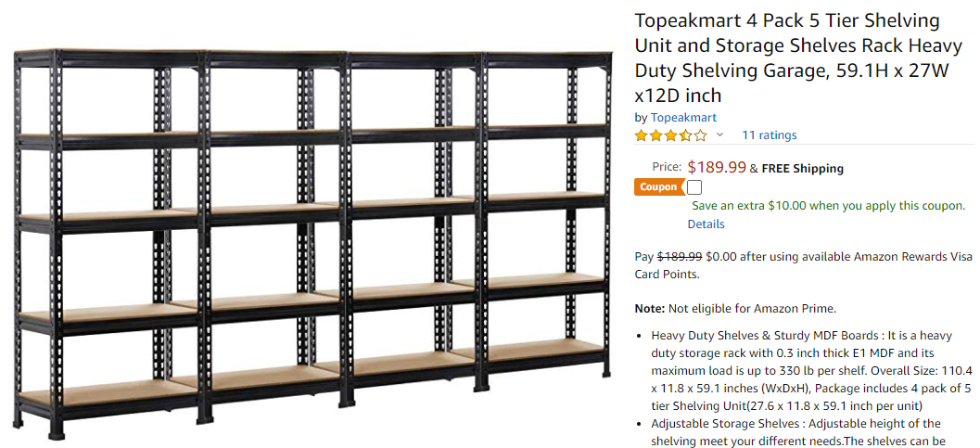Viewport: 980px width, 448px height.
Task: Click the FREE Shipping text
Action: coord(802,169)
